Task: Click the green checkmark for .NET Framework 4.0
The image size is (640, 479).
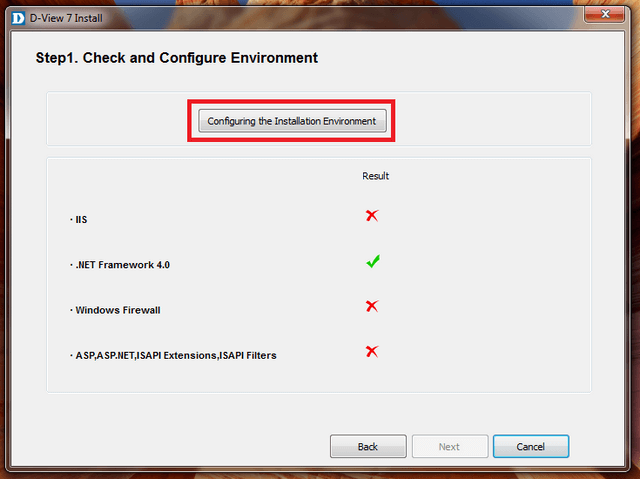Action: coord(372,262)
